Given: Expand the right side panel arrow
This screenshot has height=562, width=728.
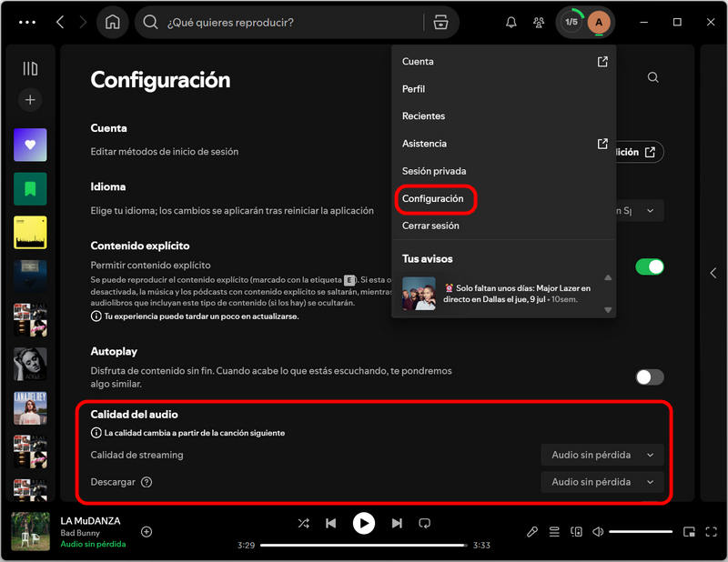Looking at the screenshot, I should [x=713, y=273].
